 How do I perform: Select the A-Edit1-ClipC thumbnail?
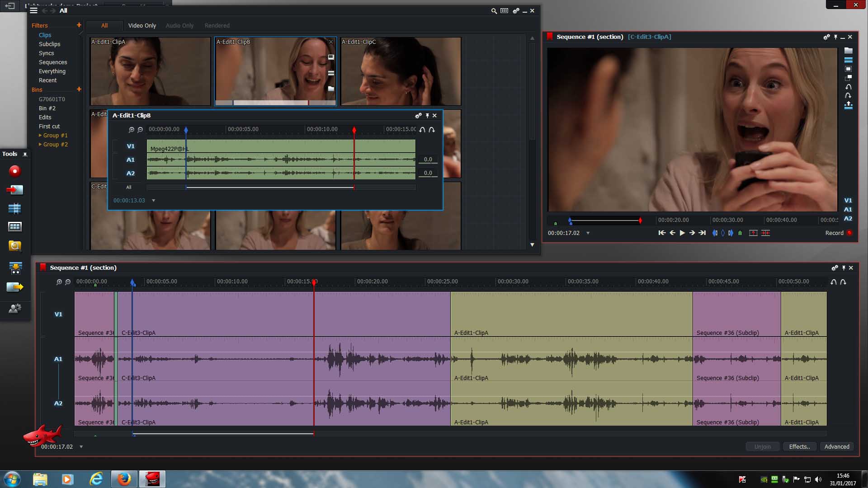[x=401, y=71]
